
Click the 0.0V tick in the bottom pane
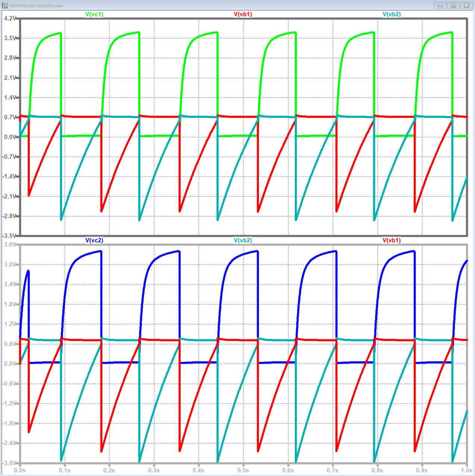(x=10, y=364)
